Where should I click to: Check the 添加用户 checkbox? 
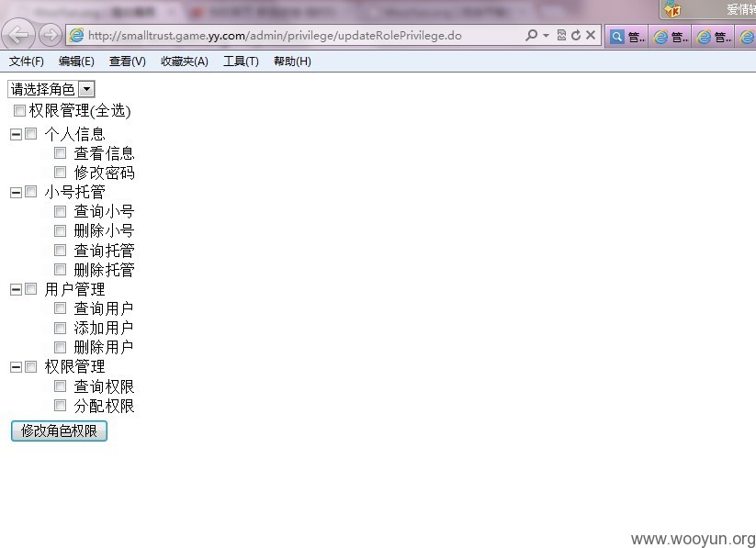point(61,329)
